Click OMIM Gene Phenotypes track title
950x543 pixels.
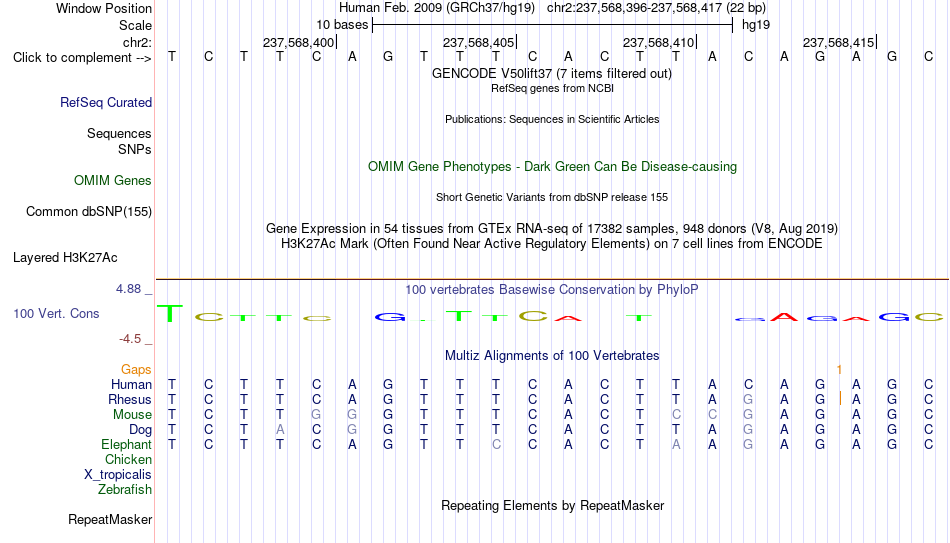[553, 167]
